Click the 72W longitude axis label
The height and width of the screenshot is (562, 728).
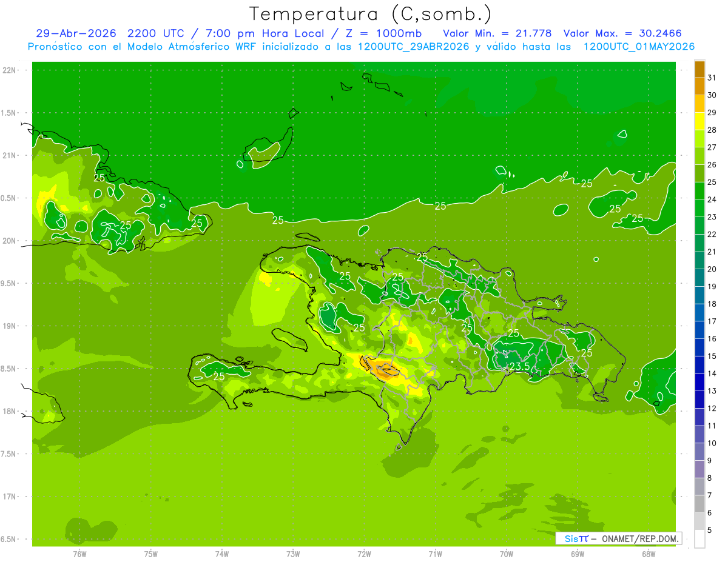click(x=365, y=554)
